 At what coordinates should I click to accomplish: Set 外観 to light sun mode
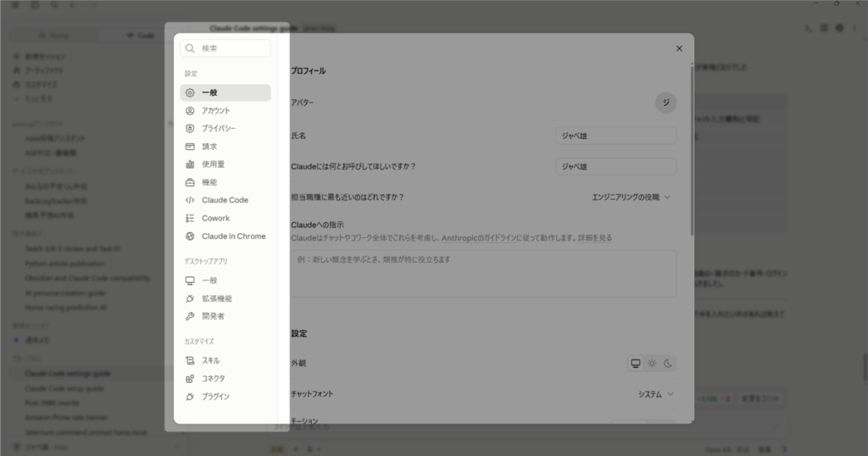652,364
